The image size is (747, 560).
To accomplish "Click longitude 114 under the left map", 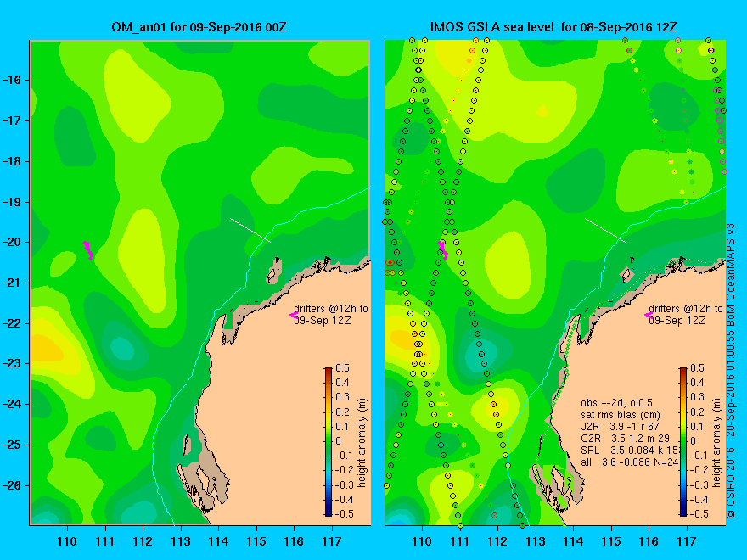I will click(x=218, y=541).
